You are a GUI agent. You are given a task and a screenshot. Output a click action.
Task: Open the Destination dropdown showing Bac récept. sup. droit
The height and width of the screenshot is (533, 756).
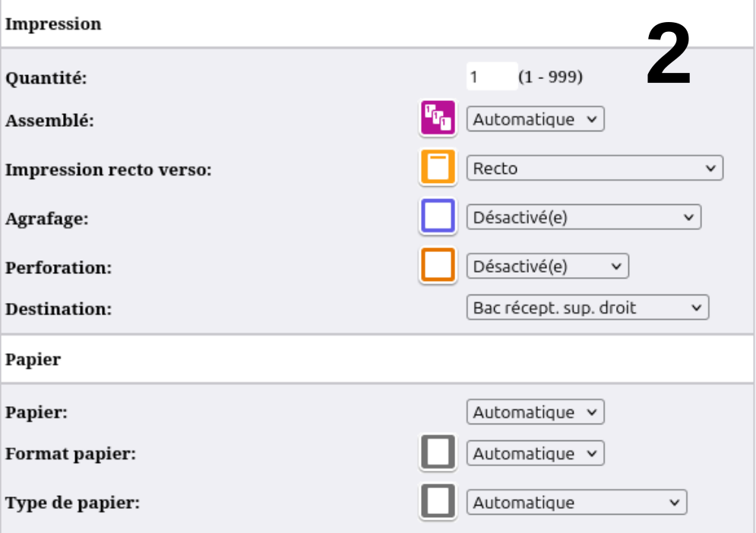pyautogui.click(x=587, y=307)
